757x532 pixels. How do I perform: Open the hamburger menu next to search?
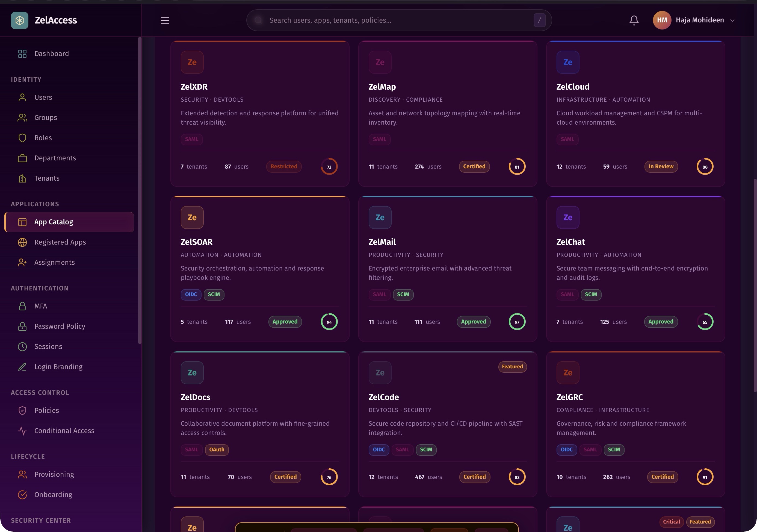[x=165, y=20]
